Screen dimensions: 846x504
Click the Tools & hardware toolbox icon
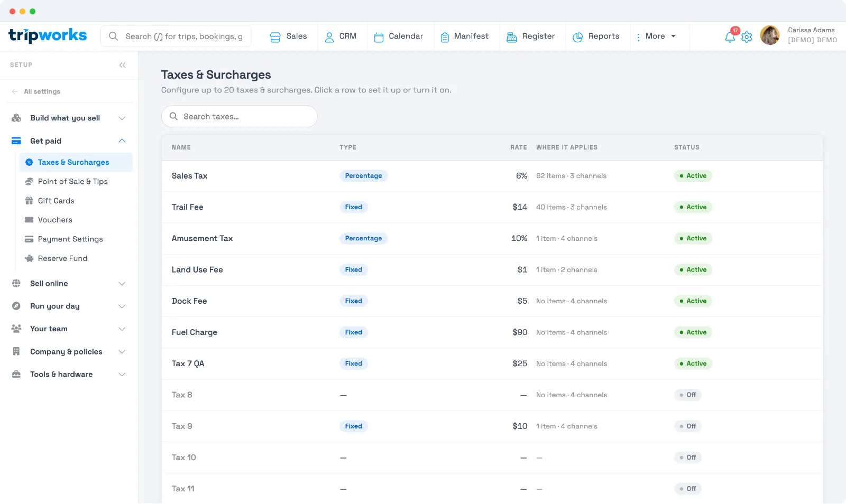pos(16,375)
